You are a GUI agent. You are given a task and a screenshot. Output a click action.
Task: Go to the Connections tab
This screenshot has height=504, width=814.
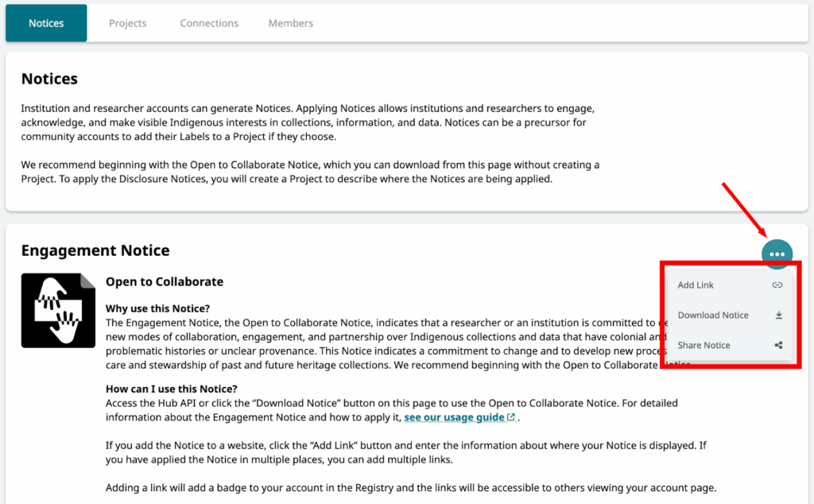209,23
